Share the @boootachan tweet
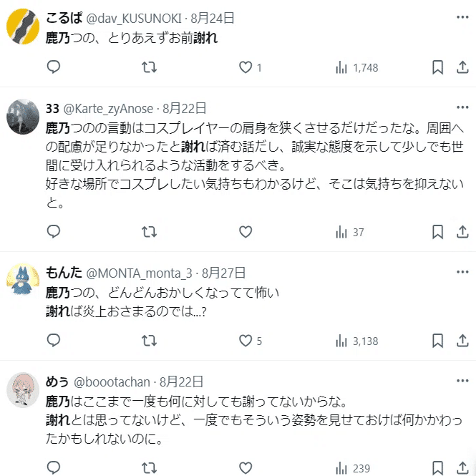This screenshot has width=476, height=476. click(462, 467)
